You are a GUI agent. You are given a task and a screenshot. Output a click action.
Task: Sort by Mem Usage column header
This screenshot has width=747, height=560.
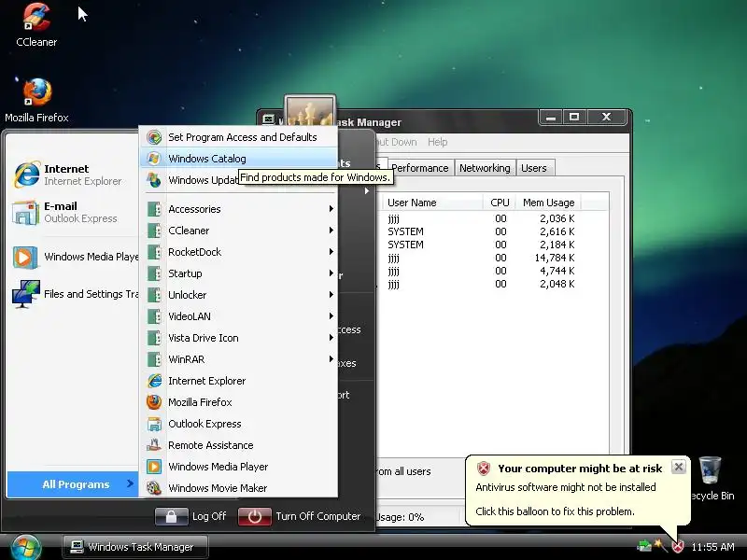point(548,203)
